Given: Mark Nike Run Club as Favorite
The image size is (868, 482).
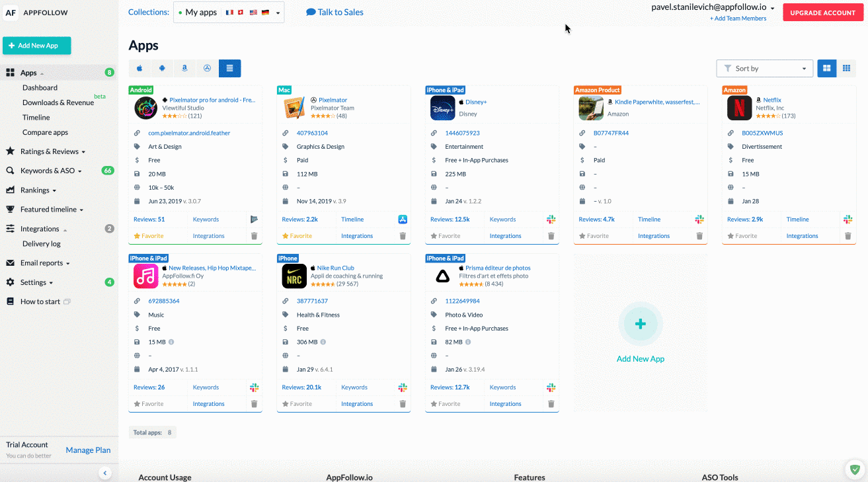Looking at the screenshot, I should coord(297,404).
